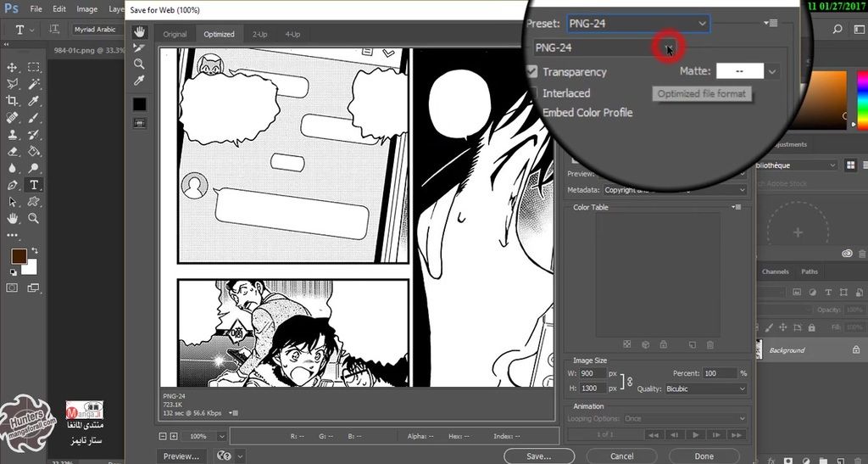Open the File menu
The image size is (868, 464).
[x=36, y=8]
